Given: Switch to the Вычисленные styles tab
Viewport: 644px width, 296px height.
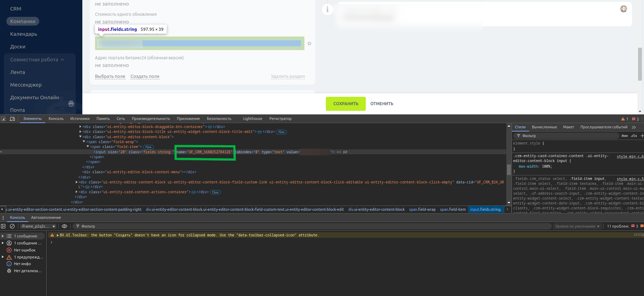Looking at the screenshot, I should click(x=544, y=127).
